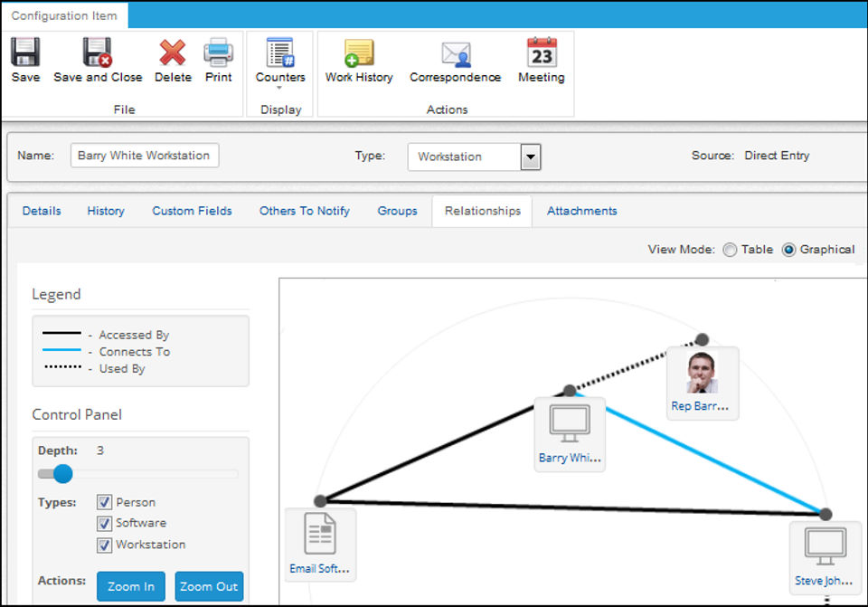
Task: Click the Depth value 3
Action: (100, 451)
